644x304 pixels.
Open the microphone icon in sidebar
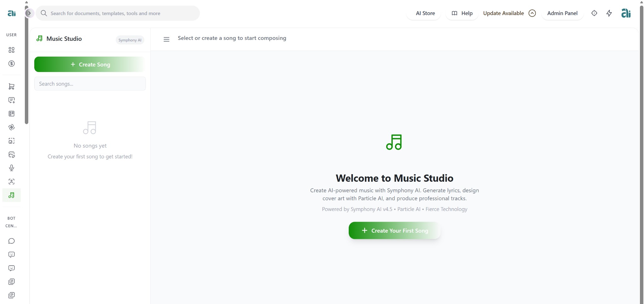click(x=12, y=168)
